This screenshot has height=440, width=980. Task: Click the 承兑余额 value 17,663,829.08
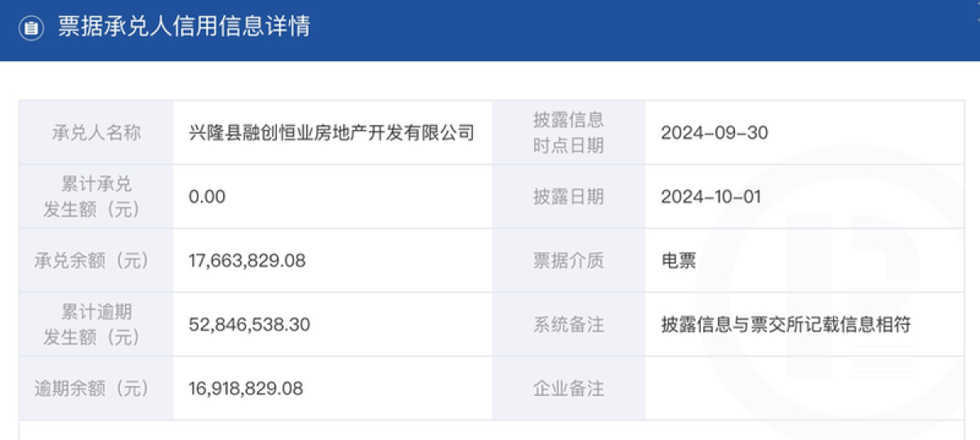click(247, 260)
